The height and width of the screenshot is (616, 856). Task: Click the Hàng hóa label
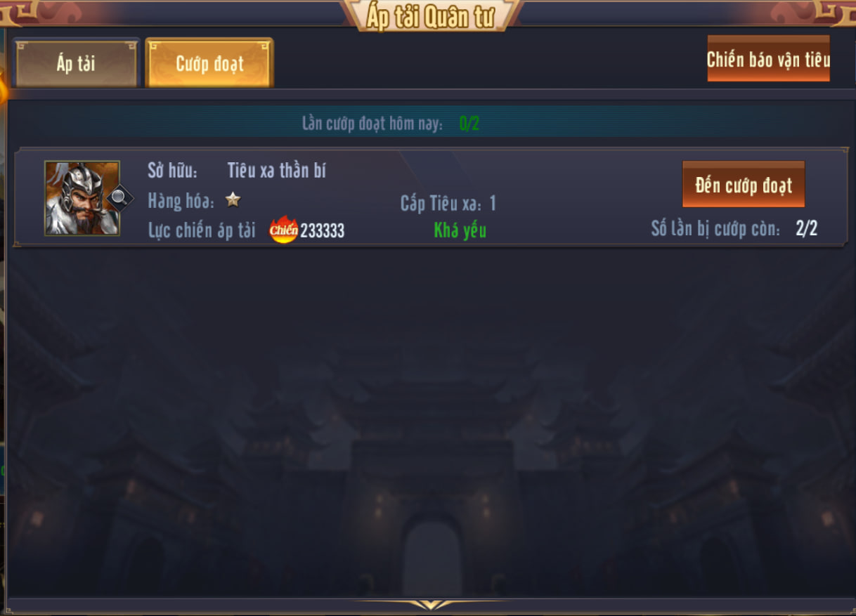point(181,201)
